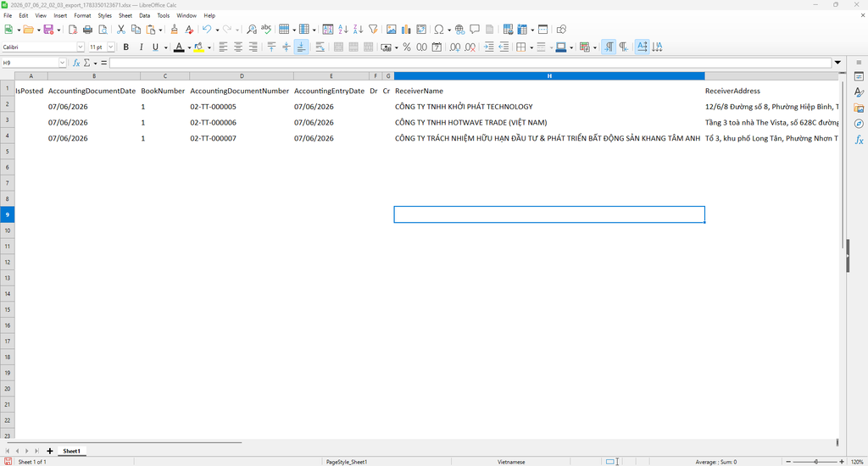Click the zoom slider handle in status bar
868x466 pixels.
tap(815, 462)
